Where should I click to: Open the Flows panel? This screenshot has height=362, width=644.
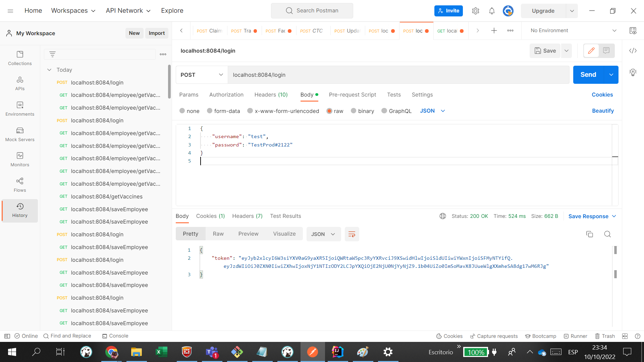tap(19, 185)
